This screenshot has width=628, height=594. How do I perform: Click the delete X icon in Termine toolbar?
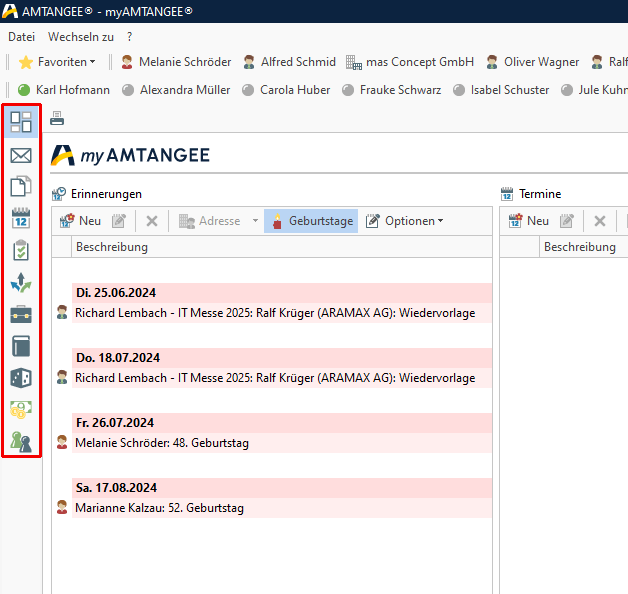(600, 221)
